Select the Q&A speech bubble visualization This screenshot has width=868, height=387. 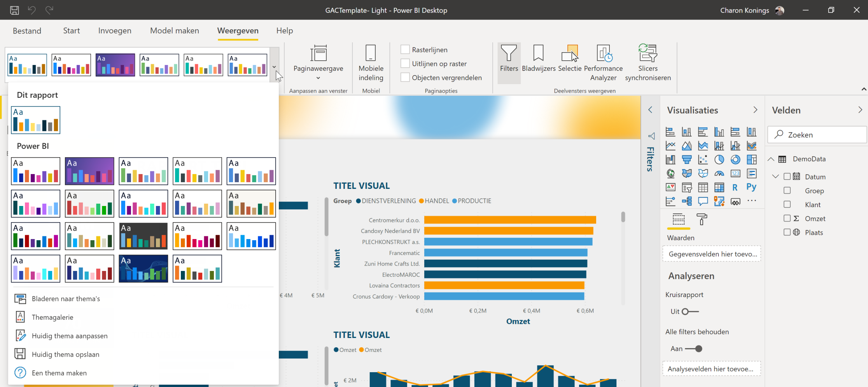(703, 201)
